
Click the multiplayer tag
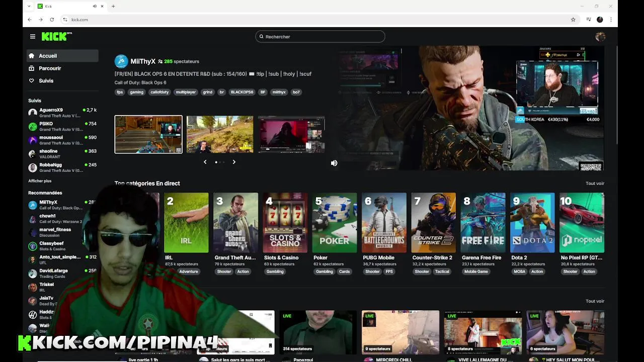[x=186, y=92]
